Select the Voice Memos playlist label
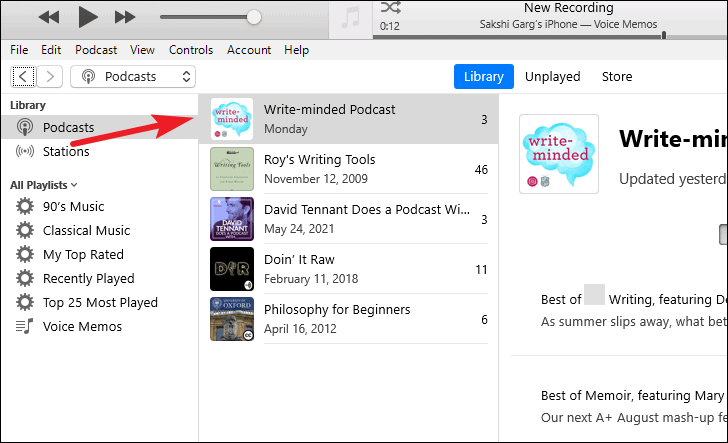 [82, 326]
